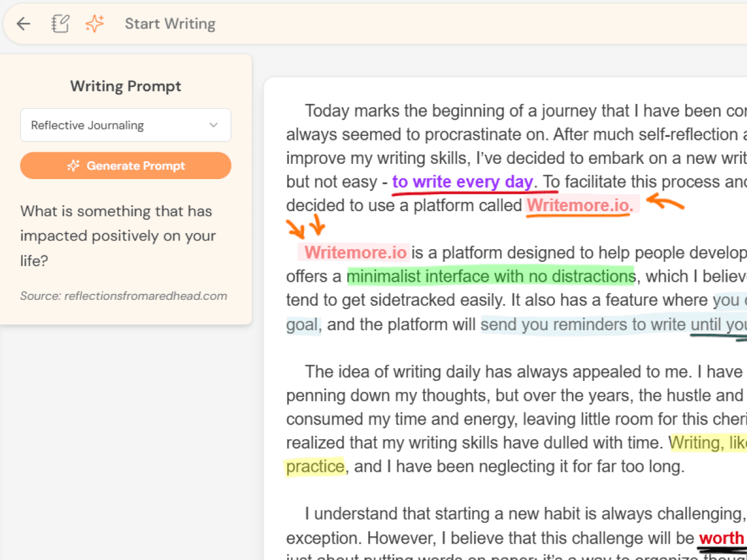Click the pink highlighted Writemore.io text
Screen dimensions: 747x560
[354, 252]
